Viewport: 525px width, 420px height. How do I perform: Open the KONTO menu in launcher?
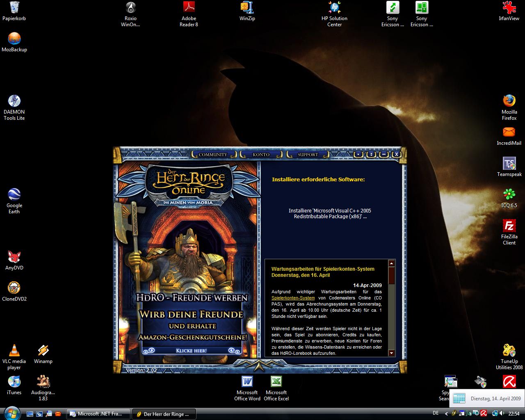261,155
